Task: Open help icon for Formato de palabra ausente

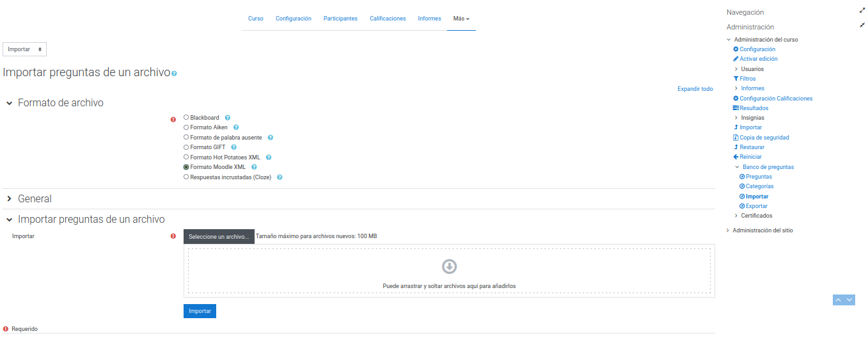Action: 271,138
